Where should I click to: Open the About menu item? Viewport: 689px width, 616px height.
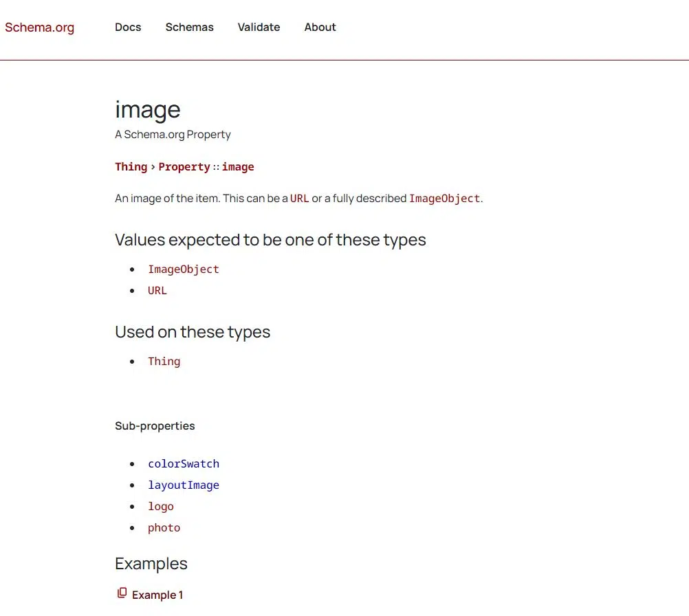(x=320, y=27)
